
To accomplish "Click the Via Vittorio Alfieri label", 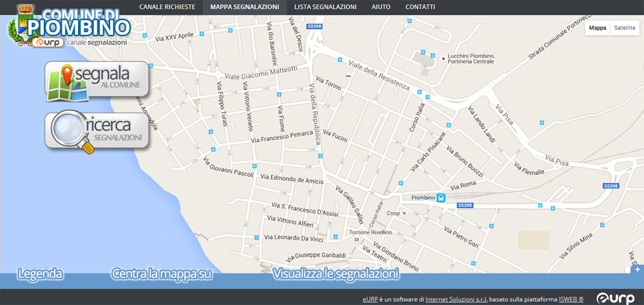I will pos(290,221).
